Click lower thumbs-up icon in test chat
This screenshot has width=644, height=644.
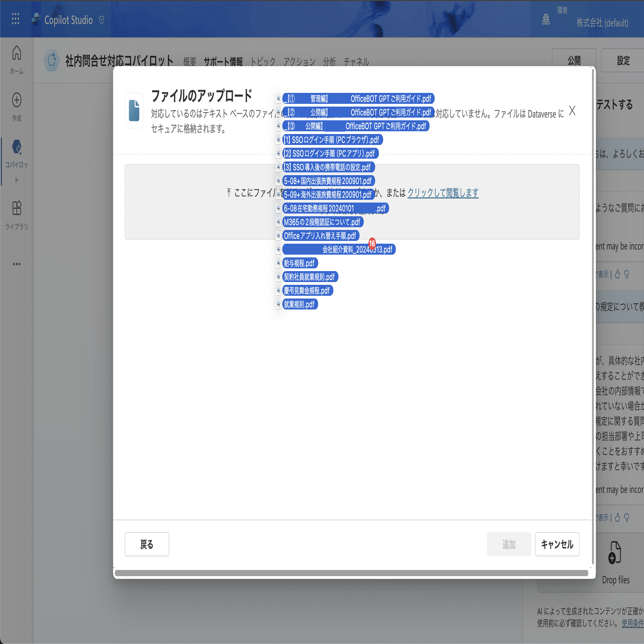click(617, 518)
